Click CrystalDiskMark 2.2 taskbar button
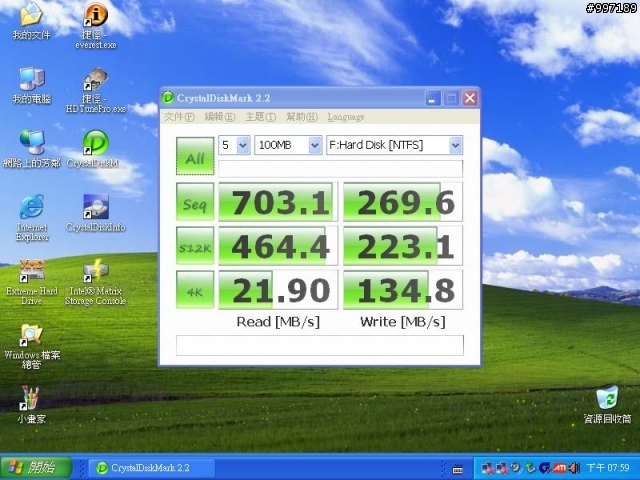The width and height of the screenshot is (640, 480). pyautogui.click(x=152, y=468)
